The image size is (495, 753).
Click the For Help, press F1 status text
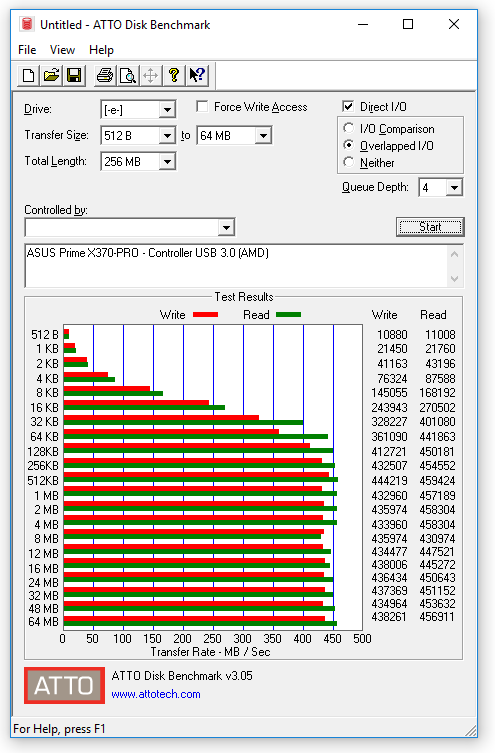click(59, 729)
